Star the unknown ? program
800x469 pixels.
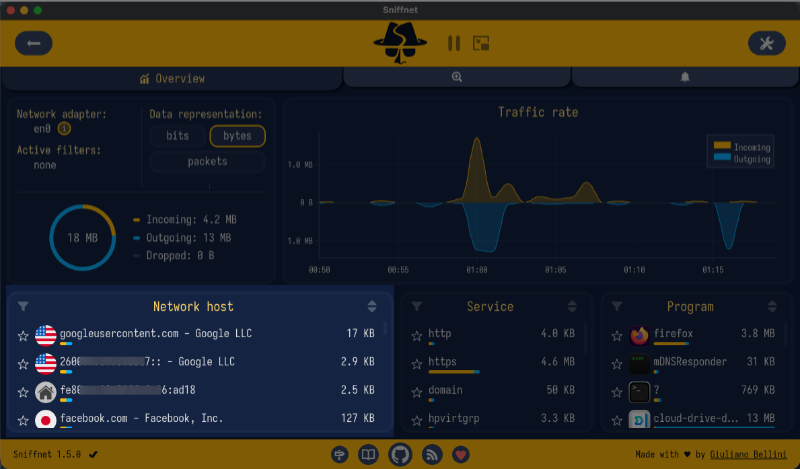617,392
